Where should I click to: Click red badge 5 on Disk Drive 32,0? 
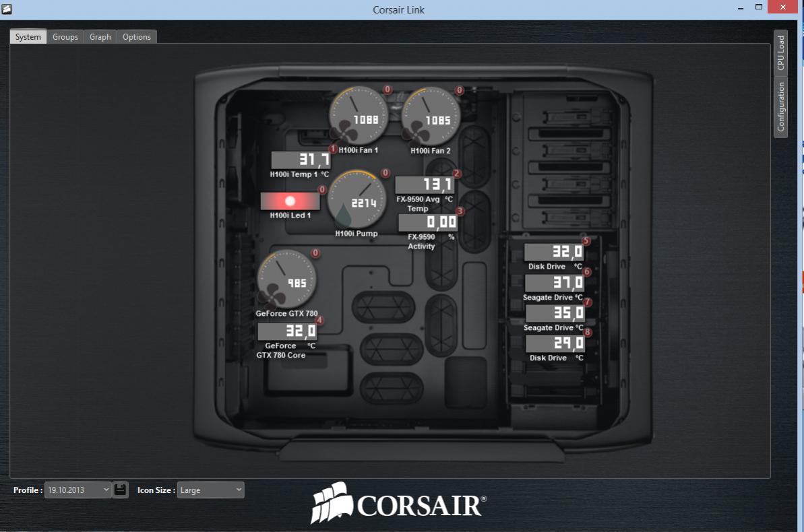click(586, 241)
